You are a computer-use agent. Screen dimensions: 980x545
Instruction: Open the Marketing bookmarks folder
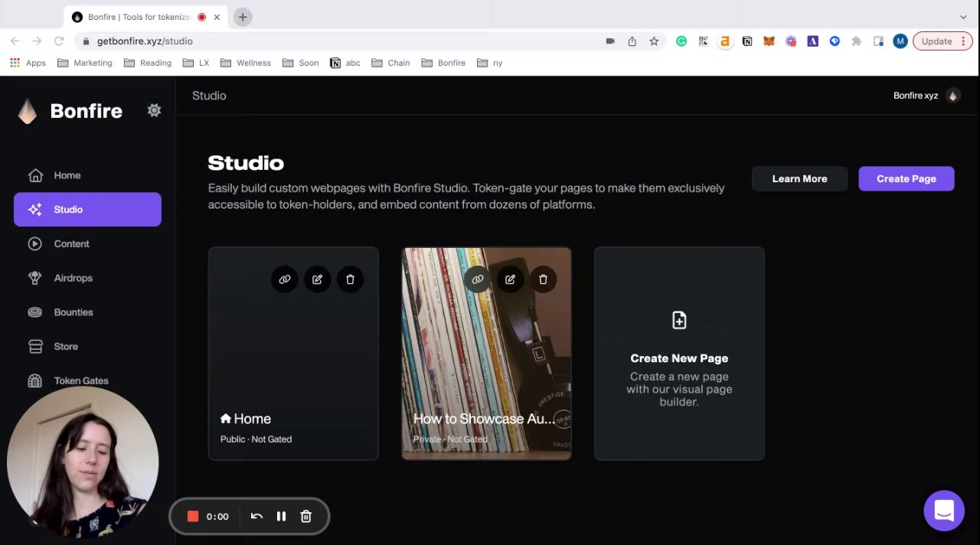85,63
